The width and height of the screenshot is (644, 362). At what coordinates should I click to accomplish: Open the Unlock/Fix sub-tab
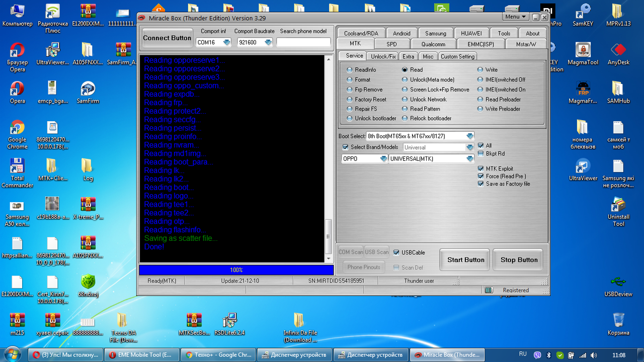[x=383, y=56]
